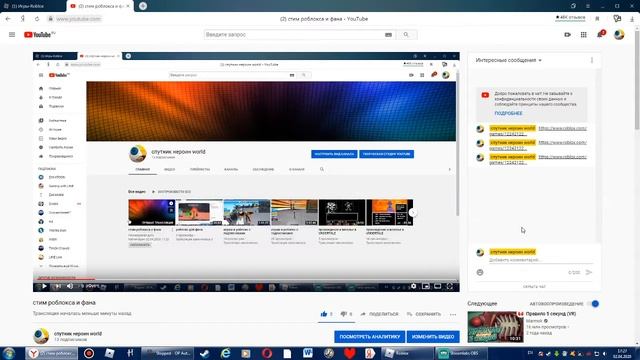Open the browser protection shield icon

point(617,19)
